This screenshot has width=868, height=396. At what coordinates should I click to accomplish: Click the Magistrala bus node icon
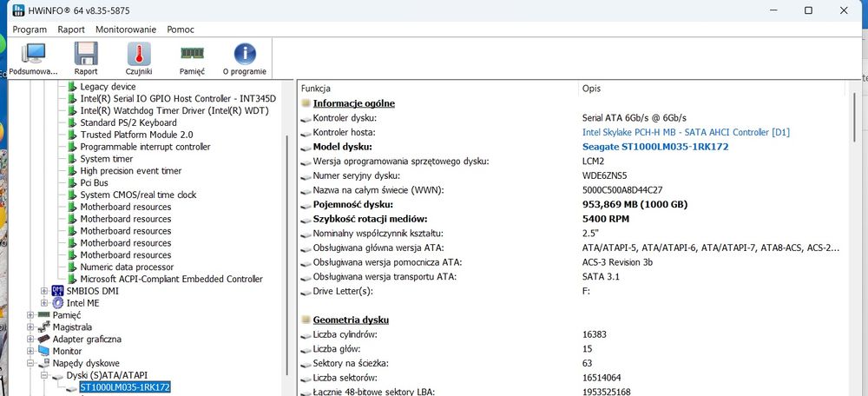43,327
